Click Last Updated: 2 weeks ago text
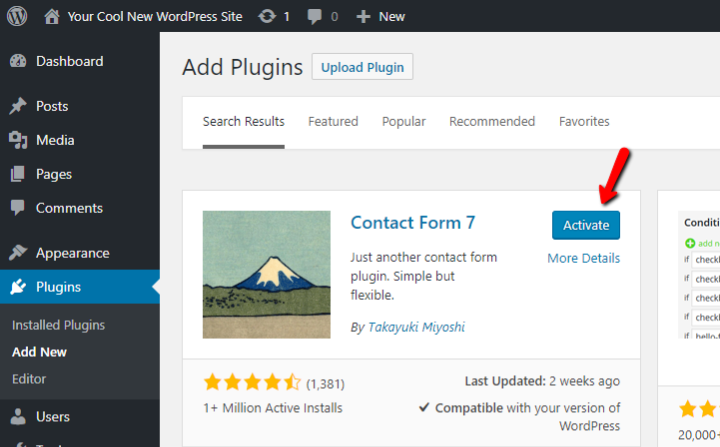Image resolution: width=720 pixels, height=447 pixels. (542, 381)
